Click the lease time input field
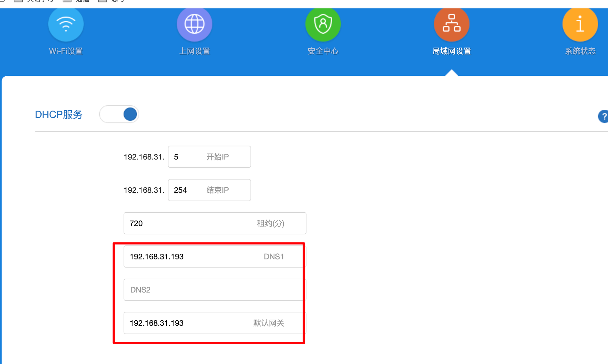Viewport: 608px width, 364px height. pyautogui.click(x=215, y=223)
